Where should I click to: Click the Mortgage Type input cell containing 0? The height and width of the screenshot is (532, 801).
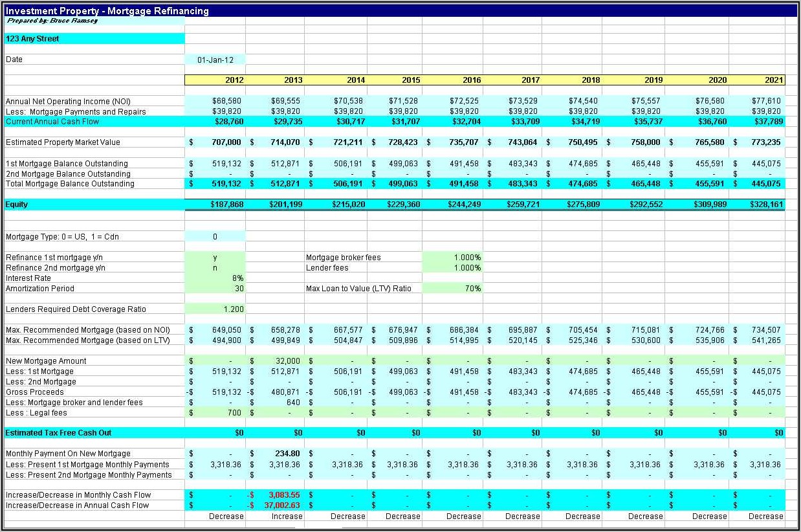point(215,237)
